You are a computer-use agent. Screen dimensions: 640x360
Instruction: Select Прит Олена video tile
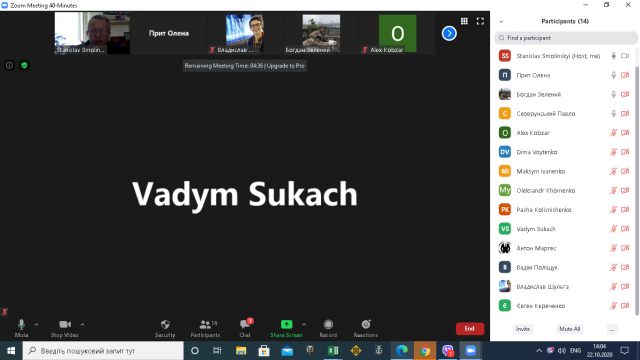[169, 33]
